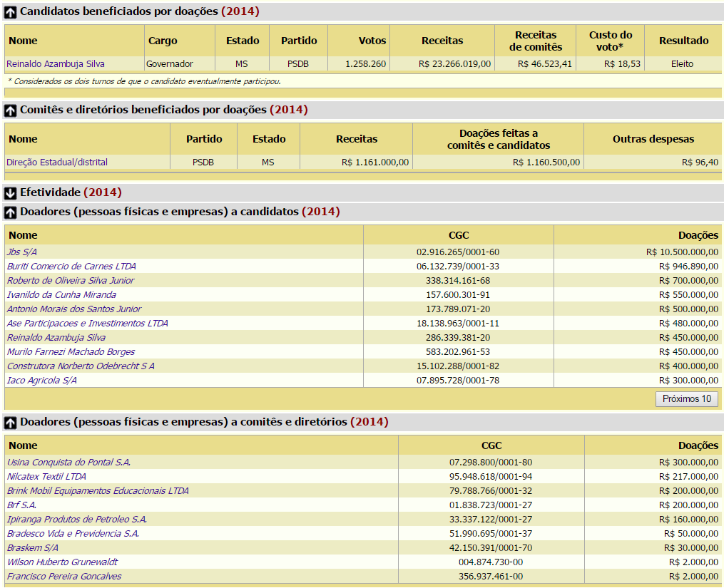Open donor Reinaldo Azambuja Silva link

56,338
